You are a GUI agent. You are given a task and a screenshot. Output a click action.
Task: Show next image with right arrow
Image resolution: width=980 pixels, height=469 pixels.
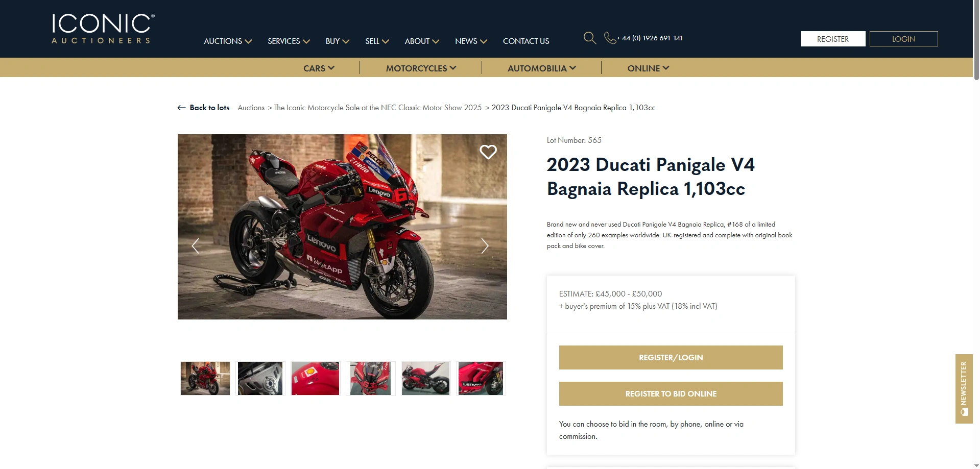(x=485, y=246)
